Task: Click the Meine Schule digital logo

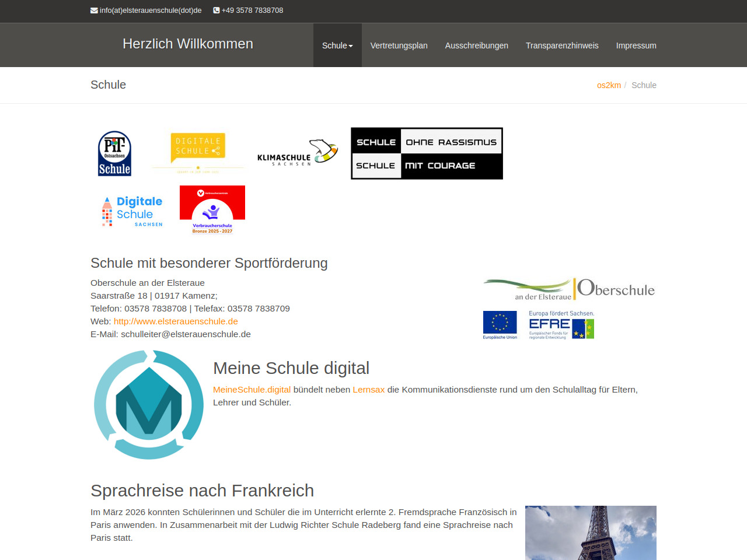Action: tap(149, 404)
